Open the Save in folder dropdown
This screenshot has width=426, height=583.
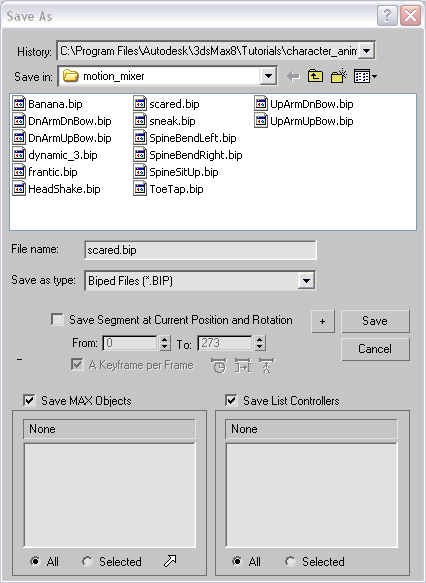pyautogui.click(x=268, y=76)
